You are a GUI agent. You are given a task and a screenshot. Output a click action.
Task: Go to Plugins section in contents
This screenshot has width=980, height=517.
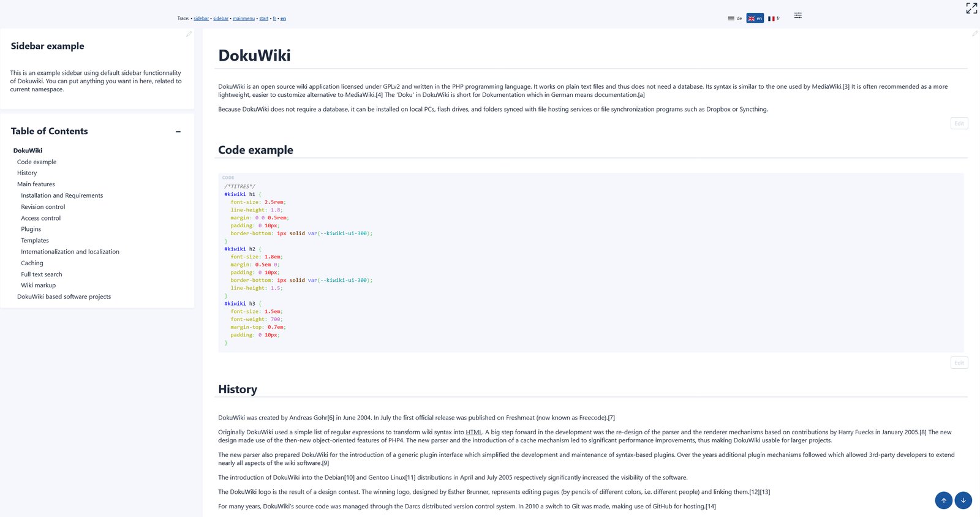click(x=31, y=229)
